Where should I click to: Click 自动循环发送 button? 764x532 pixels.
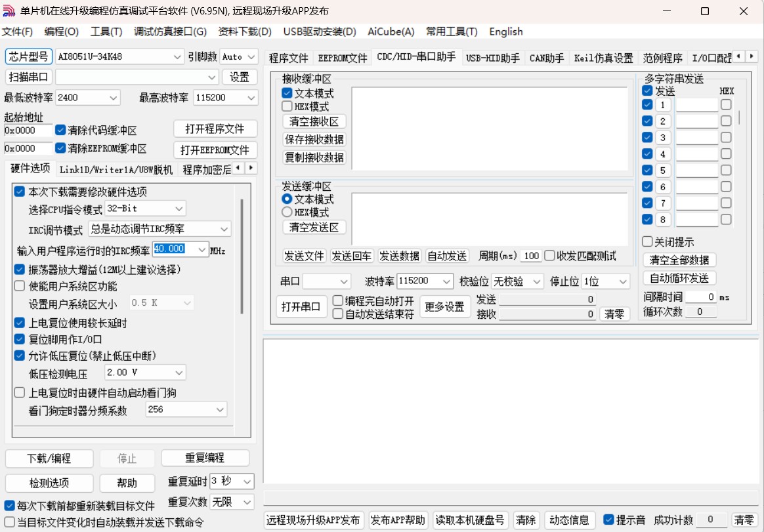pos(679,278)
